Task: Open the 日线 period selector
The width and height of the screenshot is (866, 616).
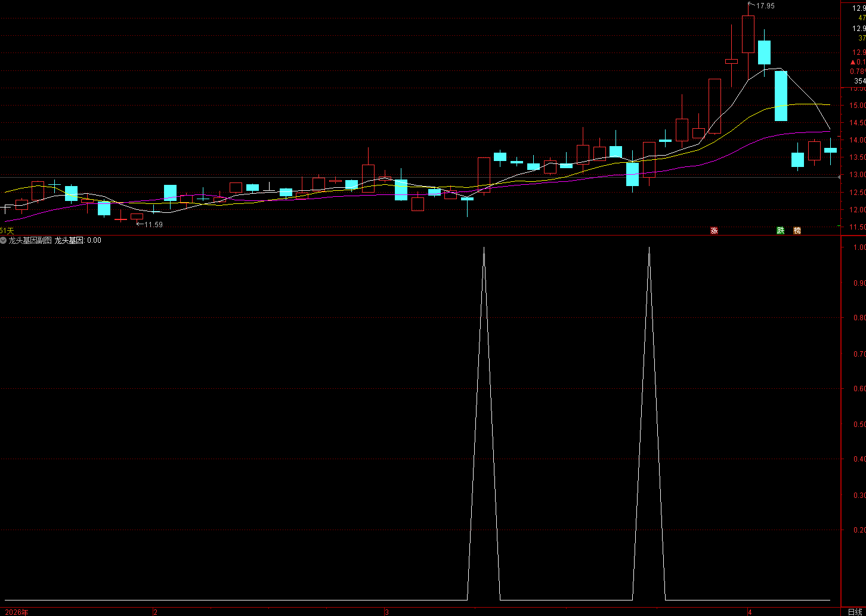Action: [854, 611]
